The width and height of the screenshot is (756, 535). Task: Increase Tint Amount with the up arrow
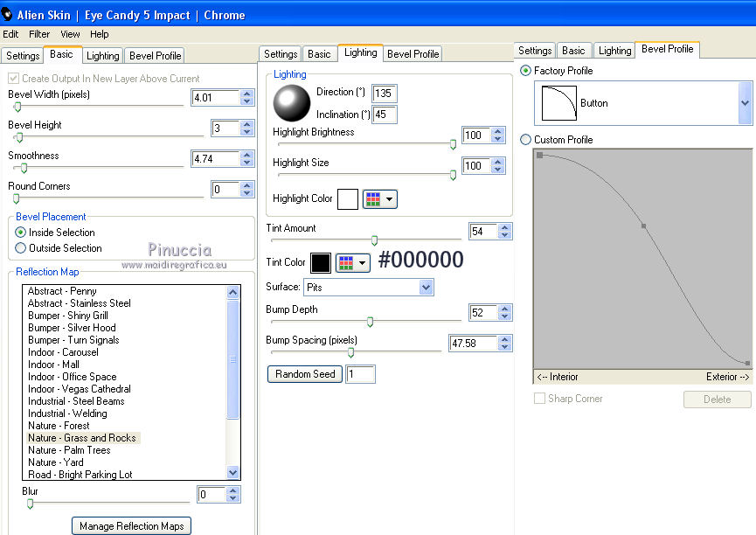coord(504,227)
